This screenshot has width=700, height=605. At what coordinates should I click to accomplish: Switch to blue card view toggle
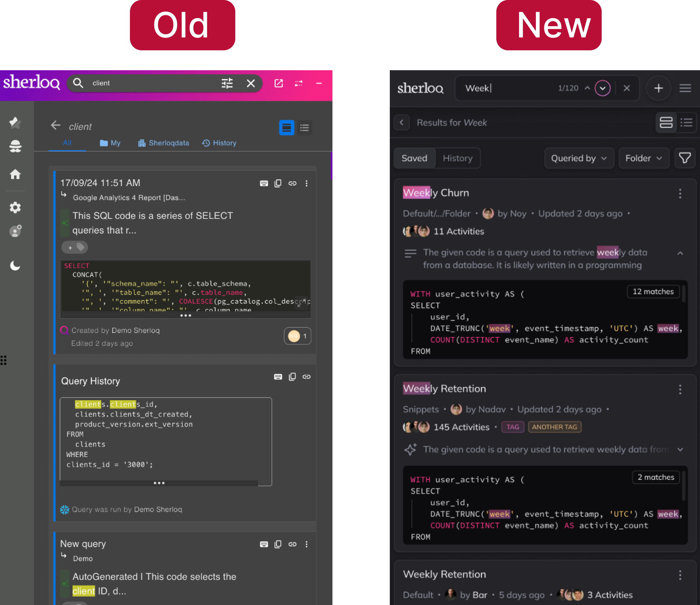pos(286,128)
